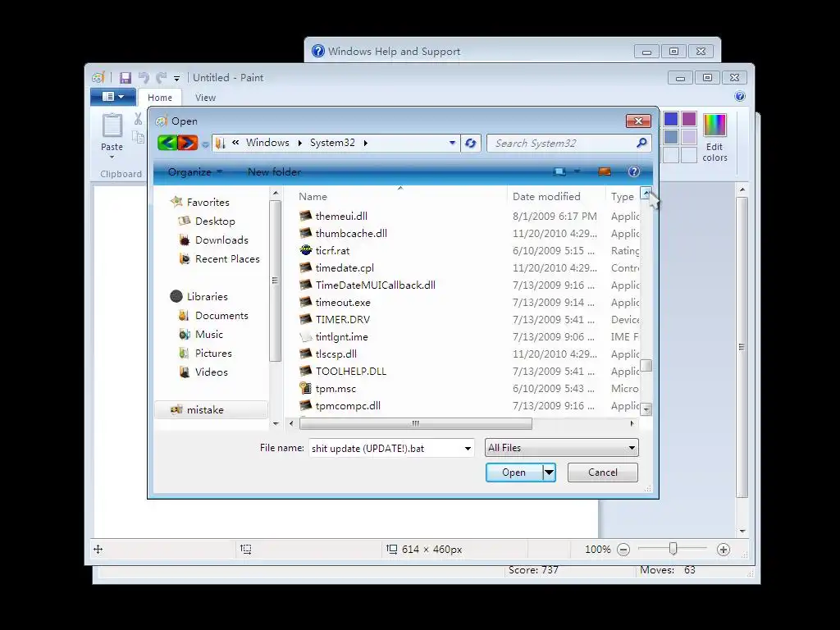This screenshot has width=840, height=630.
Task: Refresh the System32 folder listing
Action: pyautogui.click(x=470, y=143)
